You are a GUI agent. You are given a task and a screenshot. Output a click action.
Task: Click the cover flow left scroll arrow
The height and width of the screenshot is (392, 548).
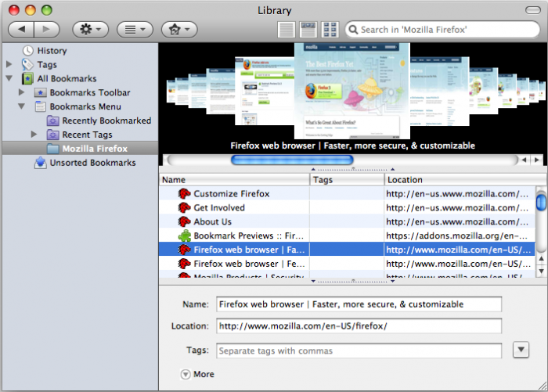pyautogui.click(x=524, y=160)
